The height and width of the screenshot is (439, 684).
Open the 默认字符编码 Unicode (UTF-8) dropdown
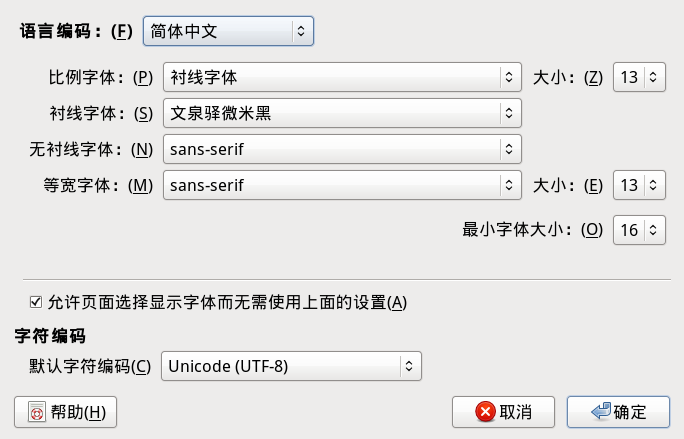pos(291,366)
